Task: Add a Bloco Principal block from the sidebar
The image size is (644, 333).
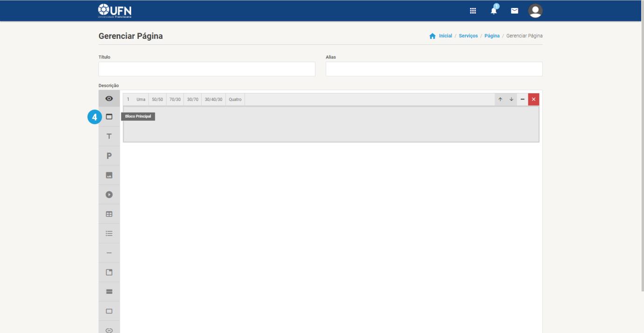Action: click(109, 117)
